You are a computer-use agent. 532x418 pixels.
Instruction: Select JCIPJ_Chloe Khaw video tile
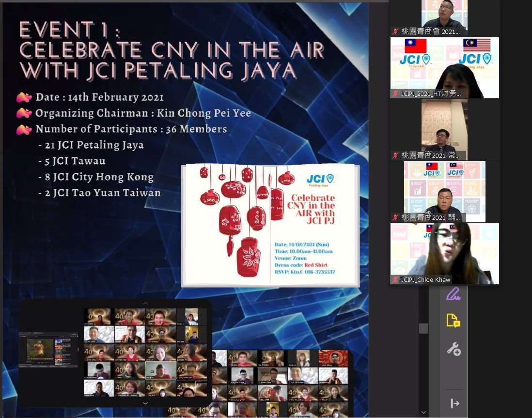(445, 254)
